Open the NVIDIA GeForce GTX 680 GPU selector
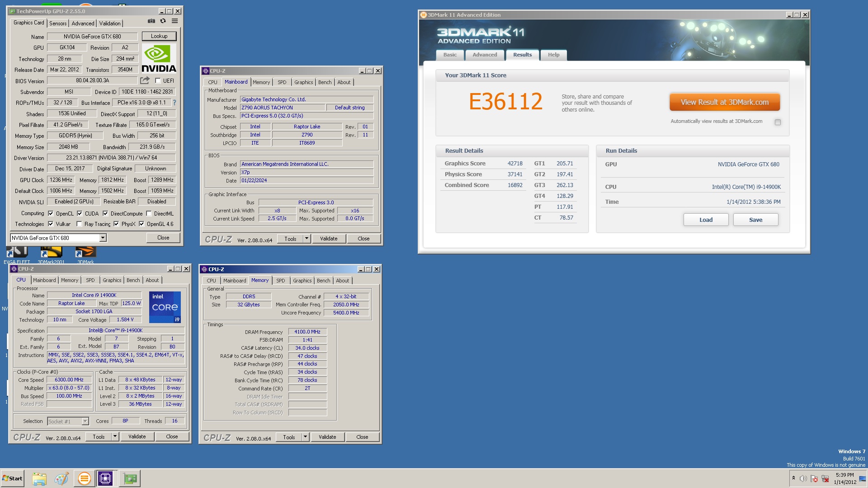Image resolution: width=868 pixels, height=488 pixels. pos(58,238)
